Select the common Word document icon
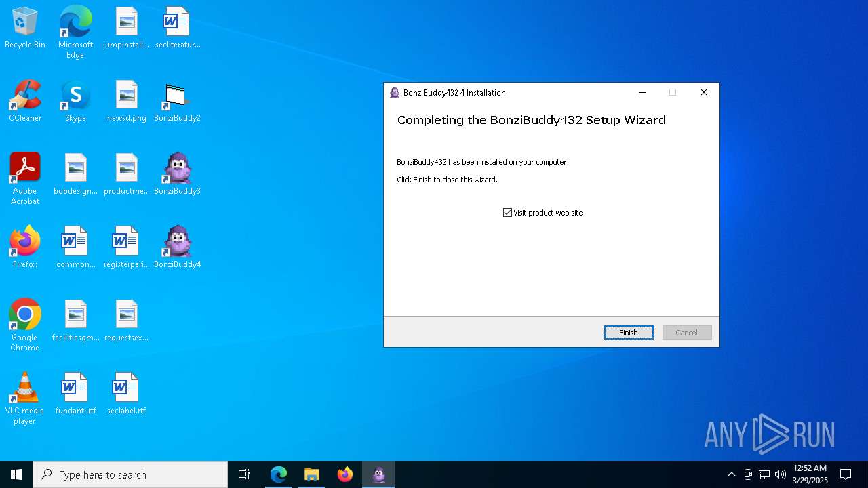The image size is (868, 488). (x=75, y=248)
